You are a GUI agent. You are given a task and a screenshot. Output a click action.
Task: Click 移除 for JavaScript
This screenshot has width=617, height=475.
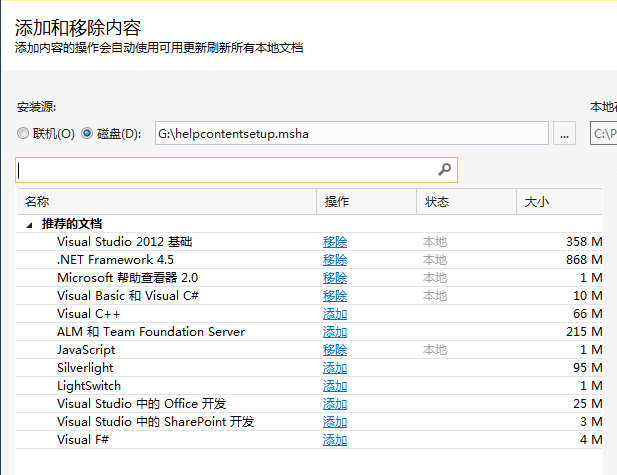click(335, 350)
